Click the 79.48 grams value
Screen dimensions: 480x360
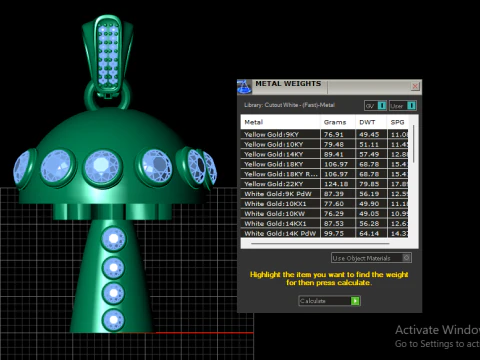point(334,145)
